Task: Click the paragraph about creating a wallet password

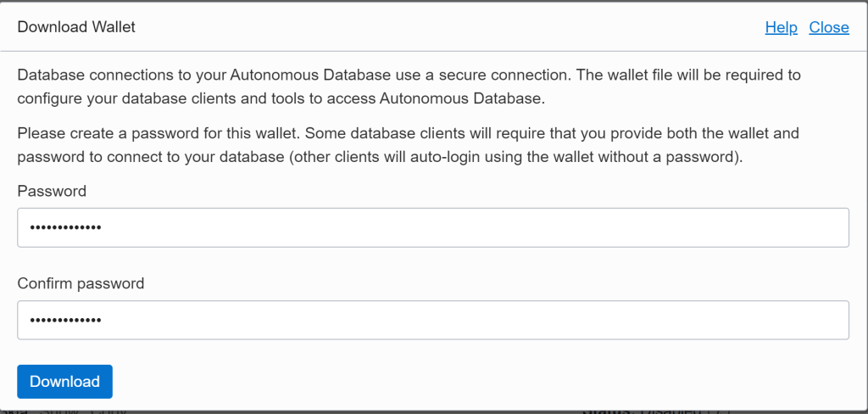Action: 407,145
